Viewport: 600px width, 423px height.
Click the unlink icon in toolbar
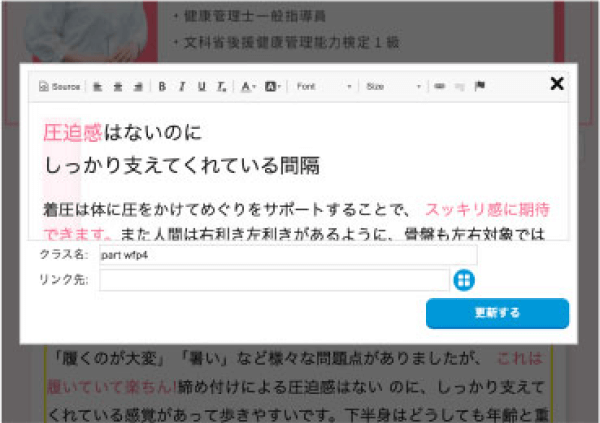point(460,87)
